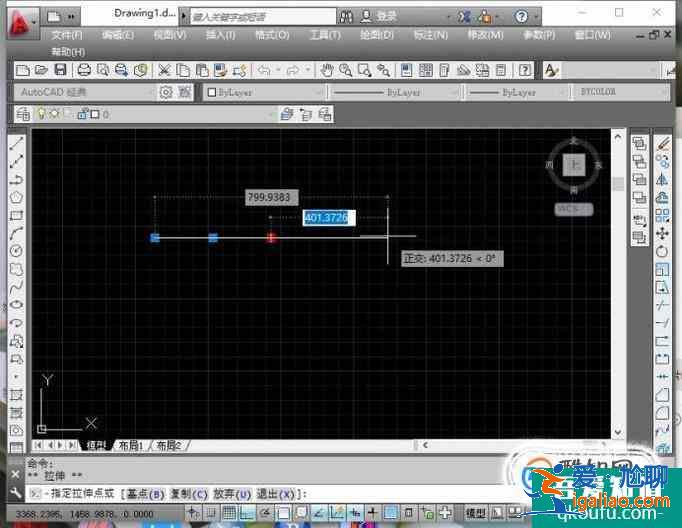Open the Tool Palettes icon
682x528 pixels.
444,70
